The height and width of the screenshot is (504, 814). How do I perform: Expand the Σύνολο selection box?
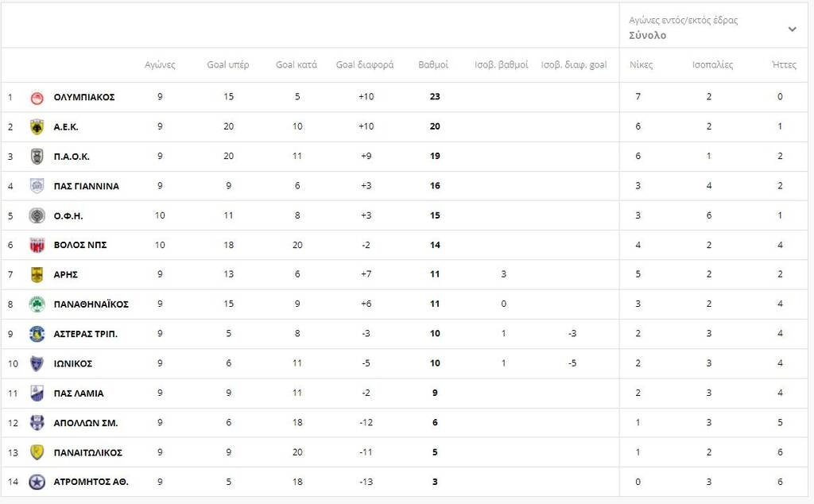(713, 28)
